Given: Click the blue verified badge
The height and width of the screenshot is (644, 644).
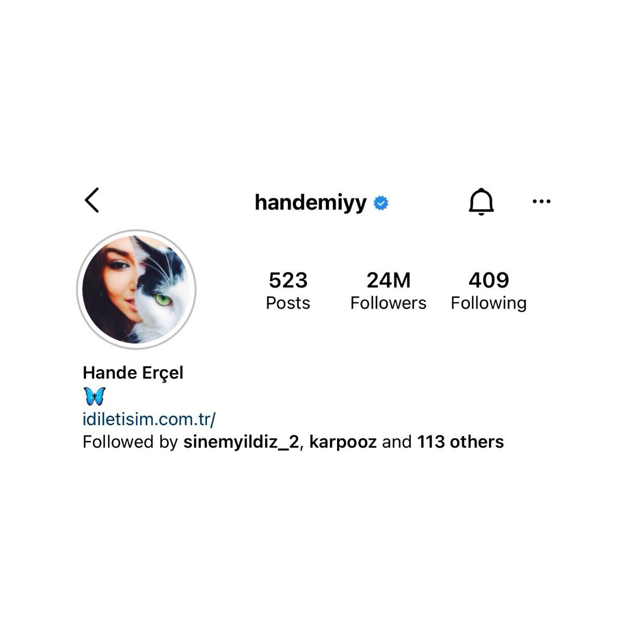Looking at the screenshot, I should (x=381, y=203).
